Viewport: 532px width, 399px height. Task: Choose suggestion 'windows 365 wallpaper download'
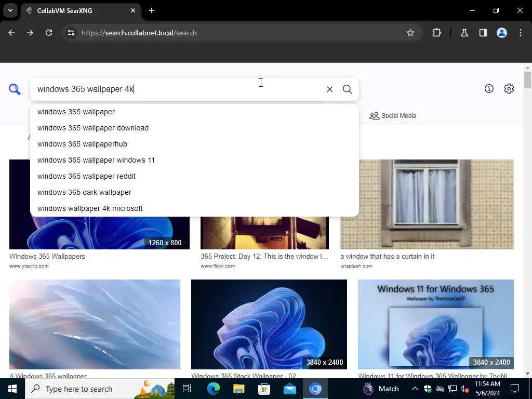coord(194,128)
